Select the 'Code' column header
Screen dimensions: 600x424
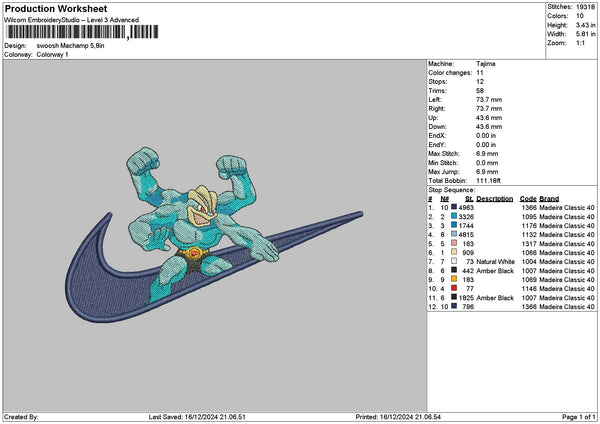pyautogui.click(x=528, y=199)
